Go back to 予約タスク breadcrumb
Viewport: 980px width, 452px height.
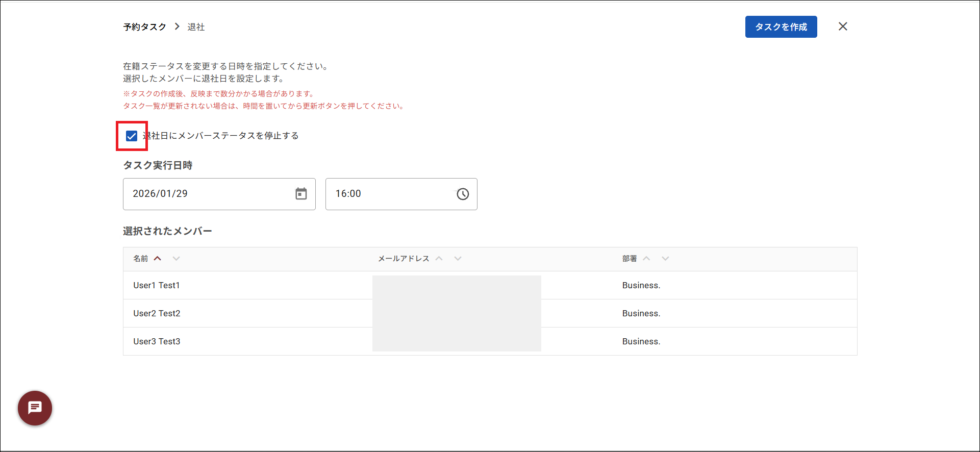pyautogui.click(x=145, y=27)
